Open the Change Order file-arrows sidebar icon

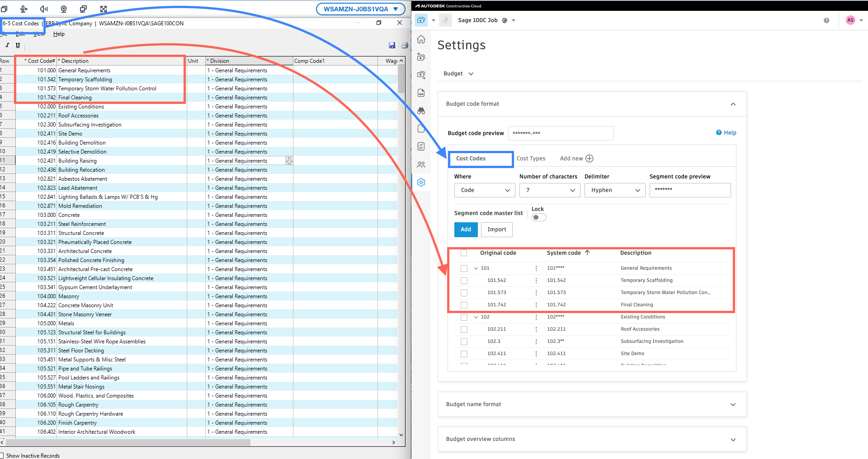(421, 93)
